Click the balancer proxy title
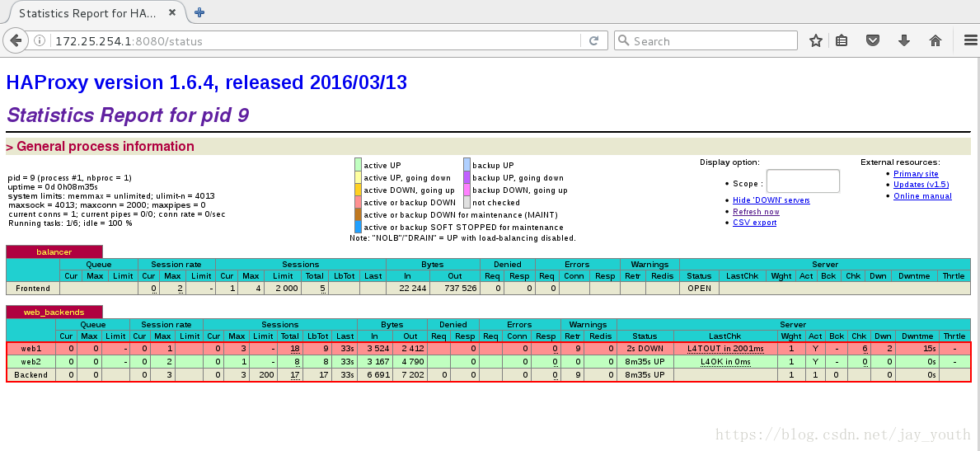Viewport: 980px width, 451px height. coord(54,252)
